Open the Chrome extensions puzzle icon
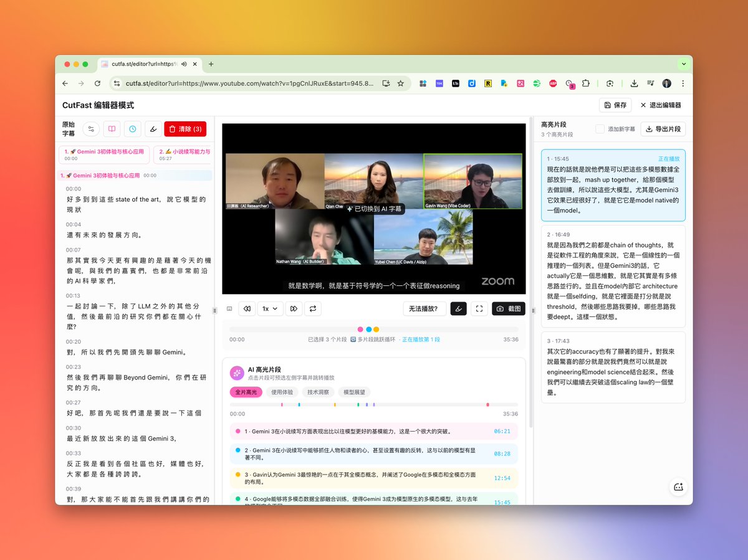 click(x=586, y=83)
